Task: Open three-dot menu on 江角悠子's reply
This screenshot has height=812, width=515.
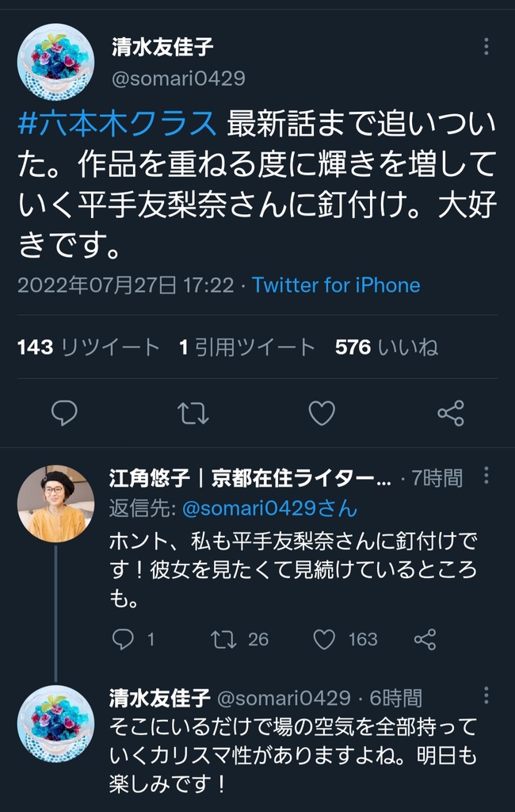Action: click(x=486, y=475)
